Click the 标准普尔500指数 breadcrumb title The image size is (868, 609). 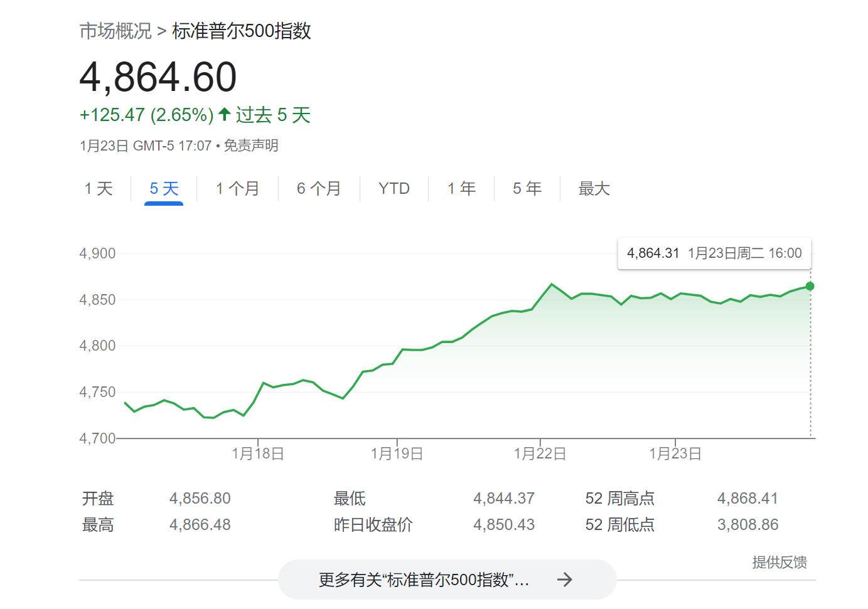tap(242, 31)
